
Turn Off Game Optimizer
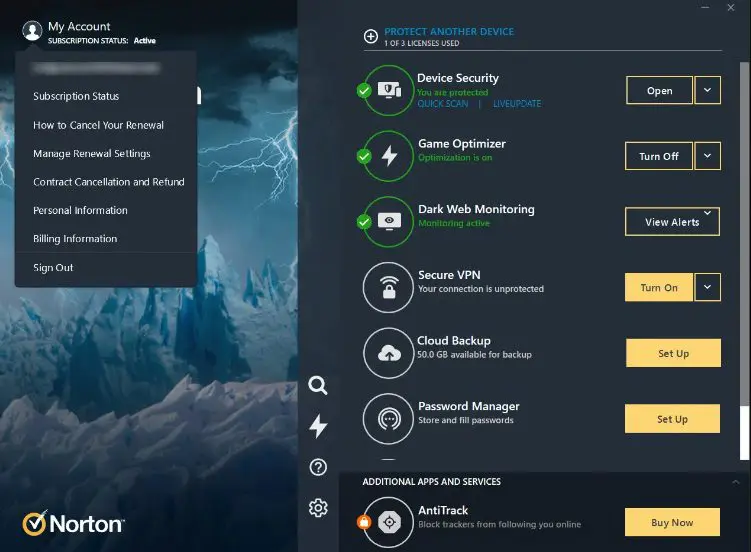click(x=658, y=156)
